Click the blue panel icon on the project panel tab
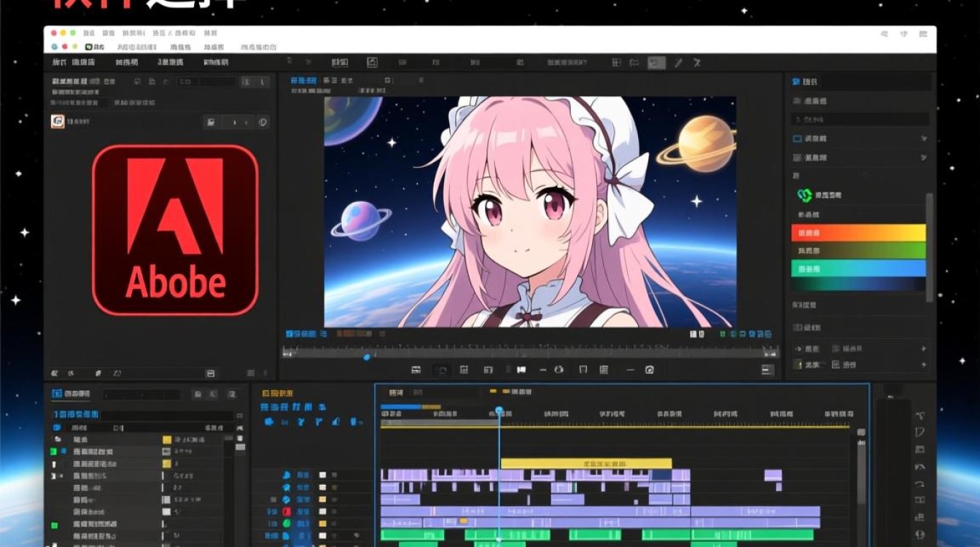This screenshot has width=980, height=547. tap(57, 394)
